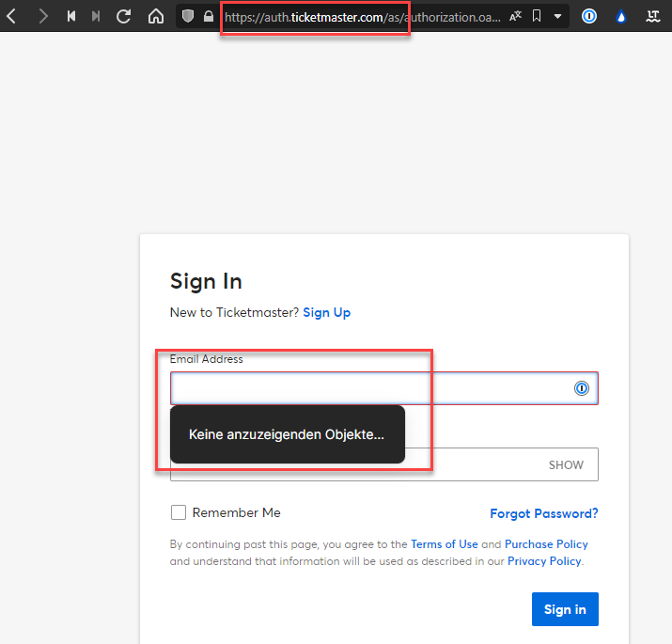The width and height of the screenshot is (672, 644).
Task: Click SHOW to reveal password
Action: coord(566,464)
